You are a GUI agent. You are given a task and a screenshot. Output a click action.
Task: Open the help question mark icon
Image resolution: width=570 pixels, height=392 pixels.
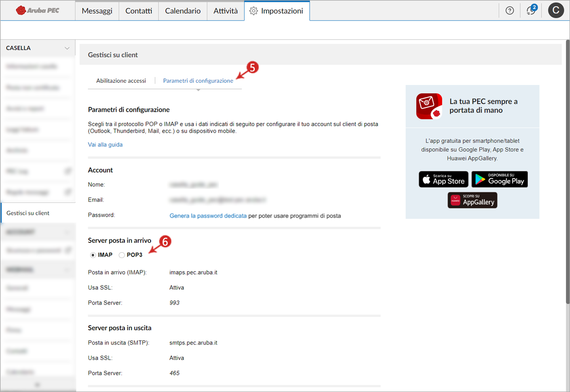coord(510,10)
